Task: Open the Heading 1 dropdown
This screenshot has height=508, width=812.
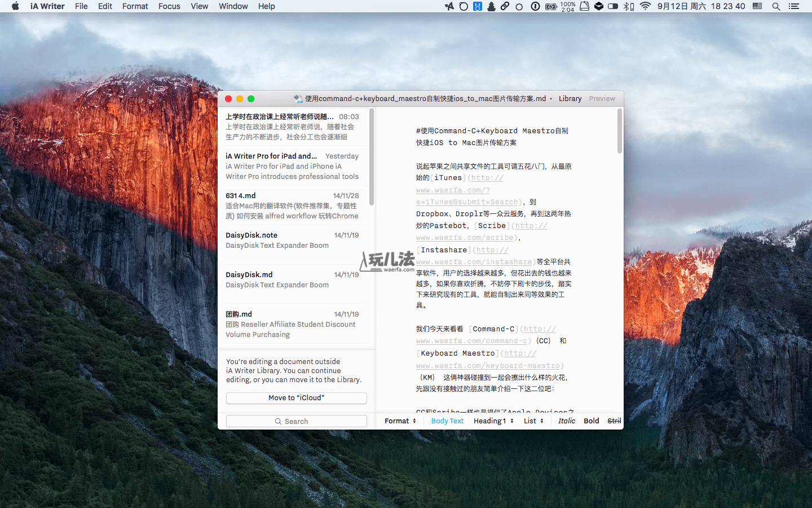Action: (494, 421)
